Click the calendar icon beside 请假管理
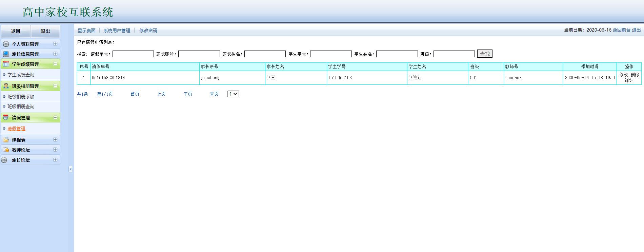 pos(6,118)
